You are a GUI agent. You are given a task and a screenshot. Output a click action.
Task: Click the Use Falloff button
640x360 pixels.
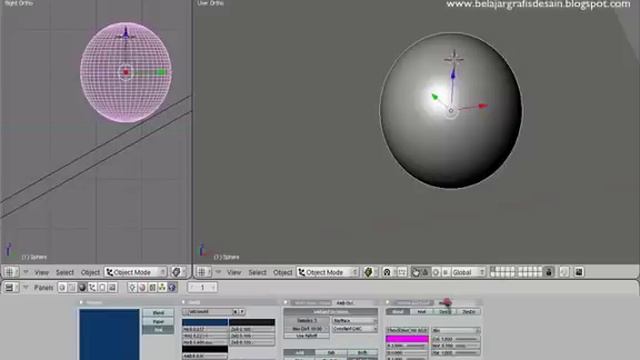pyautogui.click(x=307, y=336)
